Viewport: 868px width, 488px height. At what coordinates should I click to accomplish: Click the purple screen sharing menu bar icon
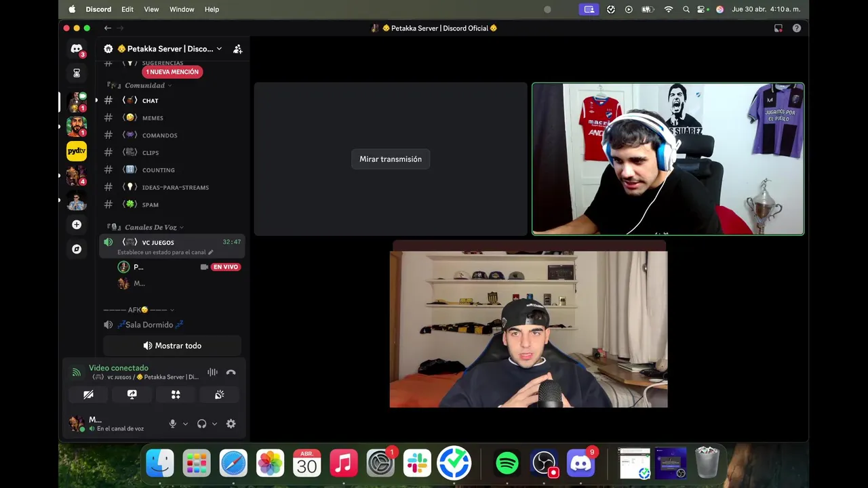click(589, 9)
